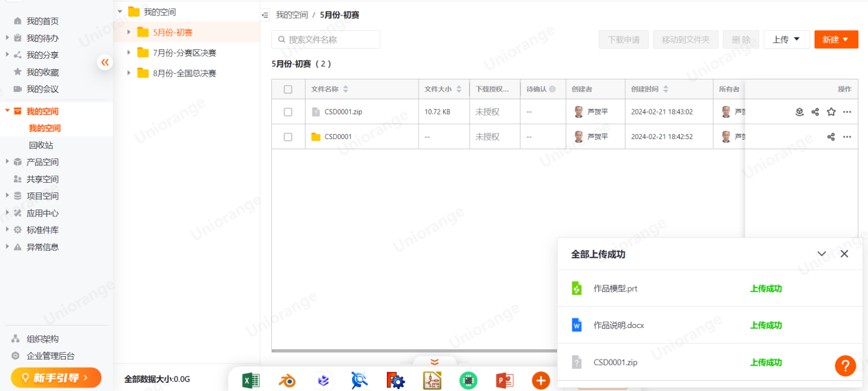Select the 8月份-全国总决赛 folder in tree
Screen dimensions: 868x391
point(184,73)
